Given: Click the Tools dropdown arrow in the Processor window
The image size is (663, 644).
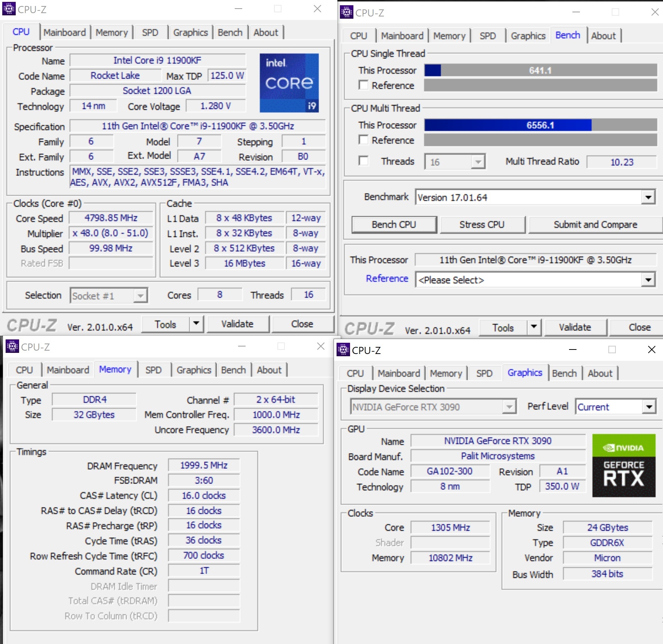Looking at the screenshot, I should (196, 324).
